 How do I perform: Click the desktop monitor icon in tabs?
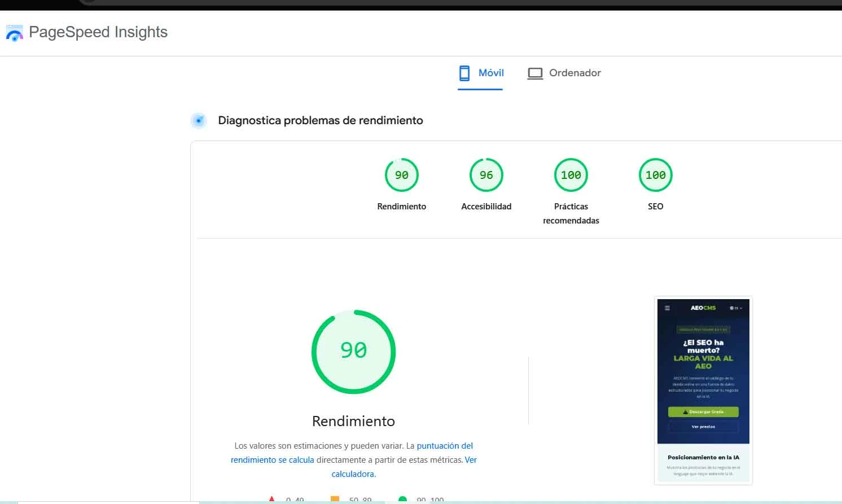(x=535, y=73)
